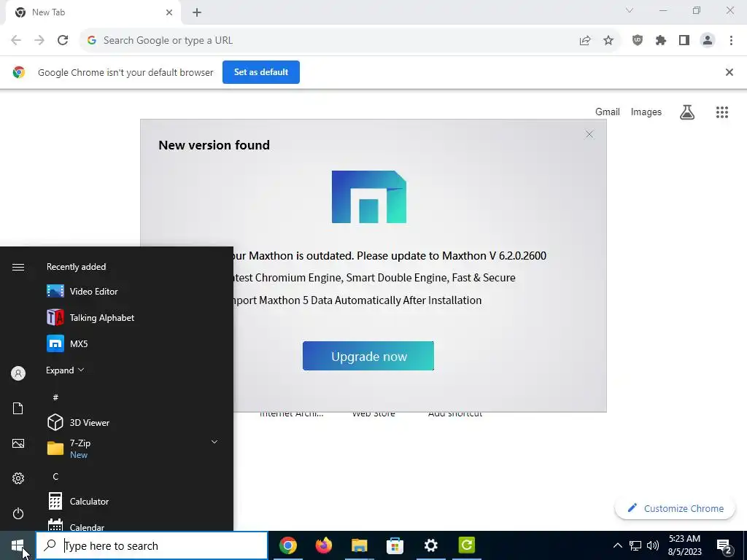Open Firefox from the taskbar
Viewport: 747px width, 560px height.
pyautogui.click(x=323, y=545)
